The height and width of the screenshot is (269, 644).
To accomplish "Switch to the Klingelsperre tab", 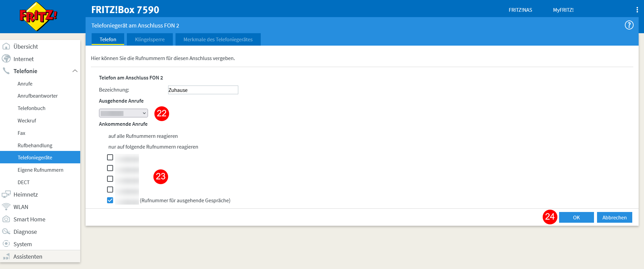I will 150,39.
